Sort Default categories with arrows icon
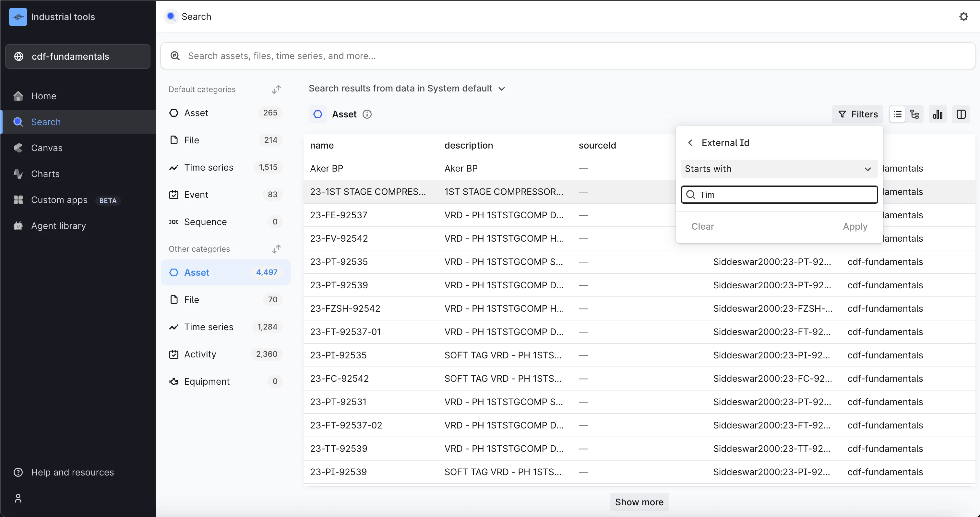980x517 pixels. 276,90
